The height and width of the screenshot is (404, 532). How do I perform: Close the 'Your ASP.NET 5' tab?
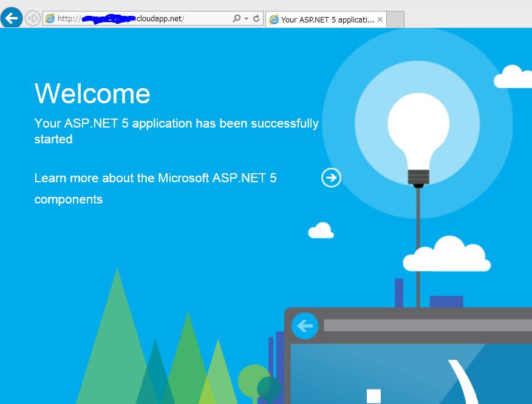tap(380, 19)
